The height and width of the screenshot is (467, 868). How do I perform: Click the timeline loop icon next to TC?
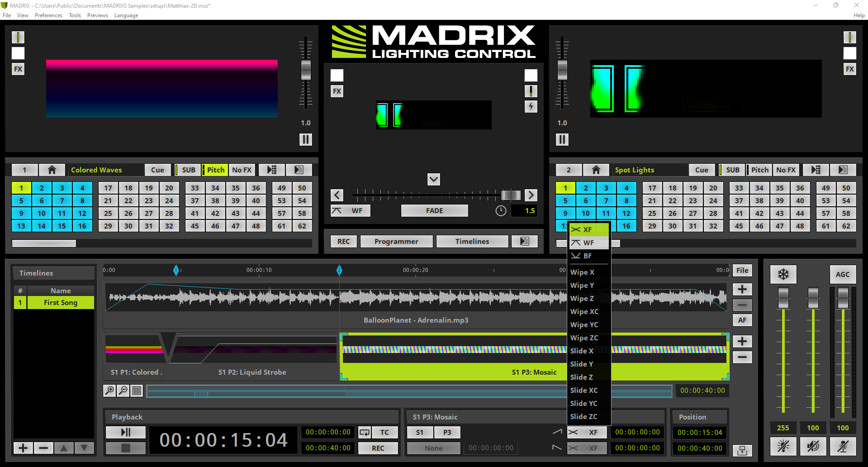click(x=365, y=432)
